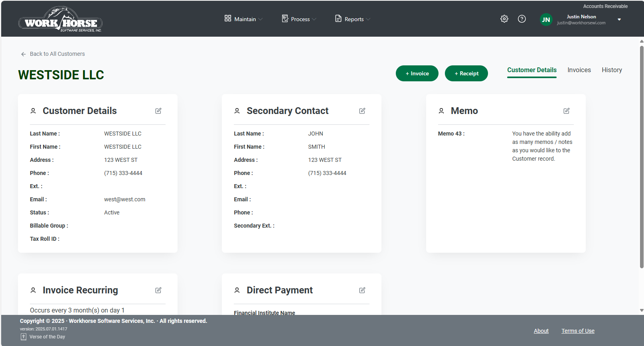Expand the user account dropdown arrow
The image size is (644, 346).
619,20
